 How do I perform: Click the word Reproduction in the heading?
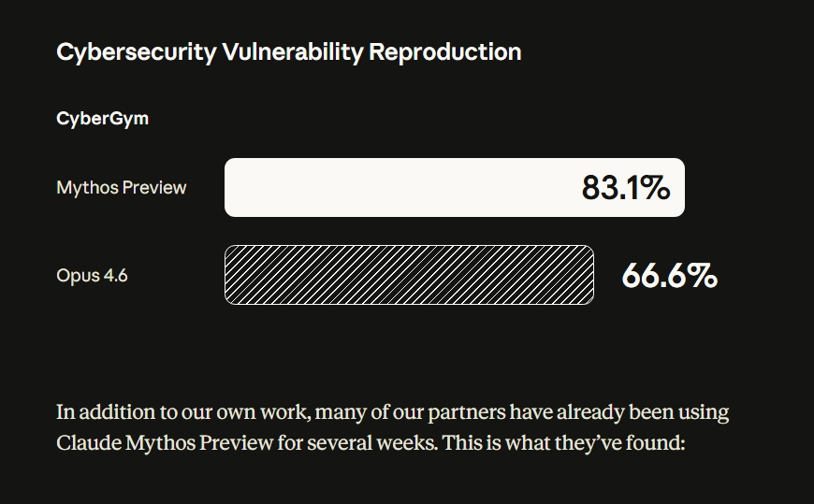[445, 51]
